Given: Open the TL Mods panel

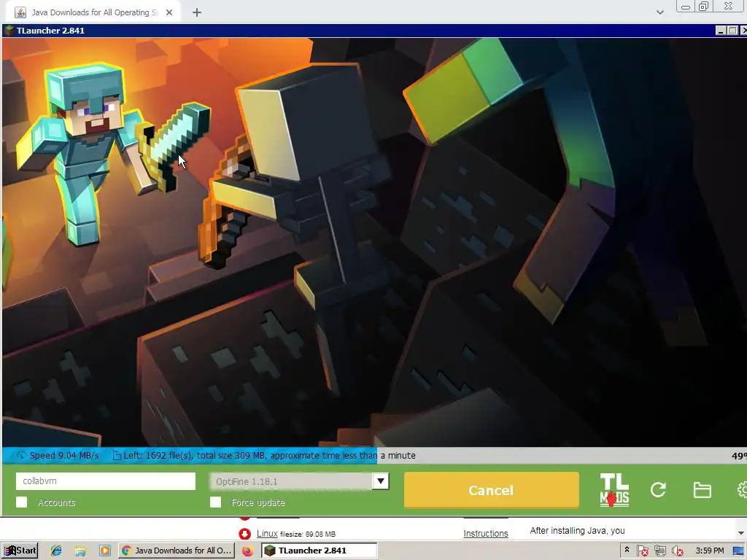Looking at the screenshot, I should pos(614,489).
